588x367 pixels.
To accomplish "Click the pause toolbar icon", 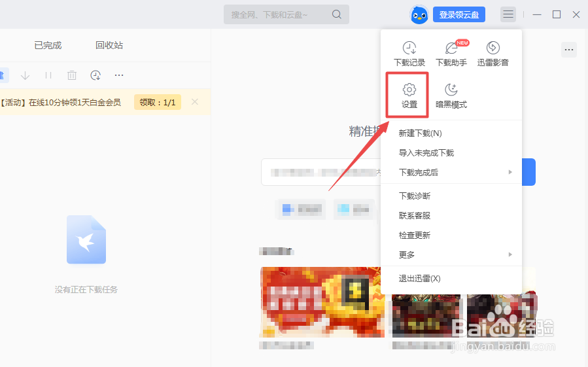I will click(x=48, y=75).
